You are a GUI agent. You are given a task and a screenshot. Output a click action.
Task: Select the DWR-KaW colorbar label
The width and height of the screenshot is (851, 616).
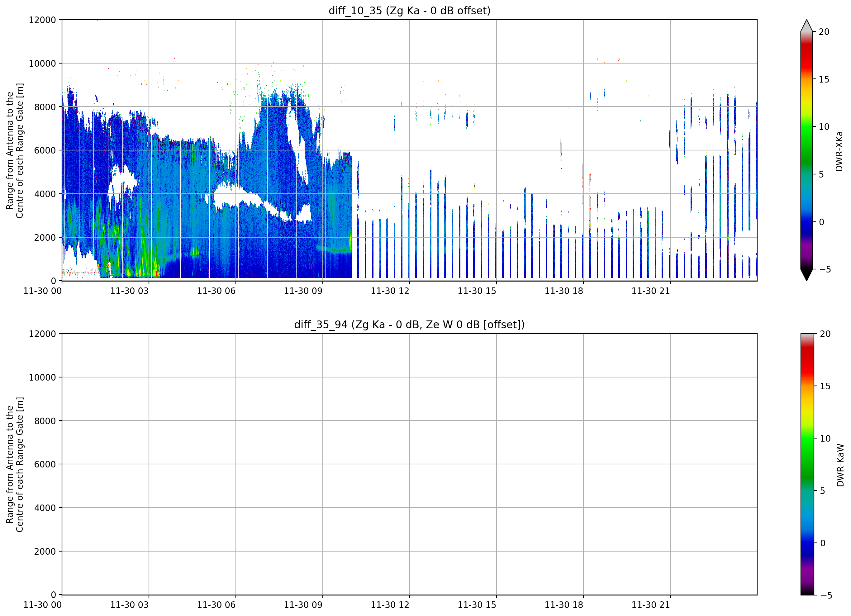840,465
